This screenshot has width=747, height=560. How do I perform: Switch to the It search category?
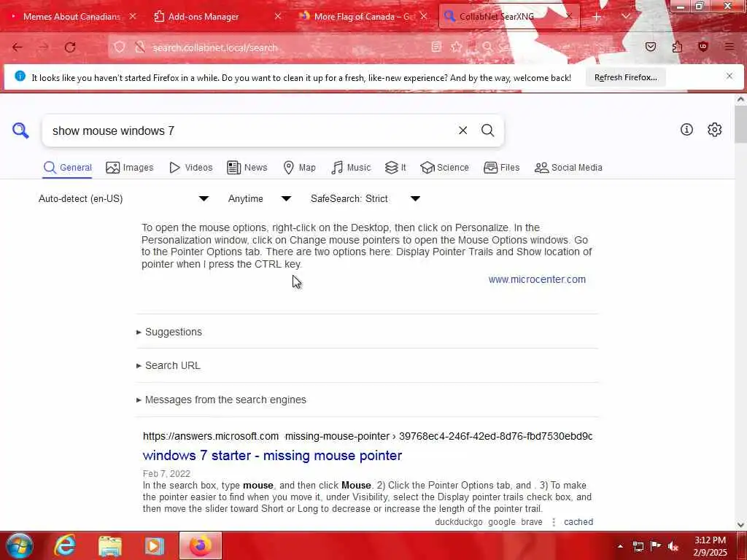click(395, 168)
